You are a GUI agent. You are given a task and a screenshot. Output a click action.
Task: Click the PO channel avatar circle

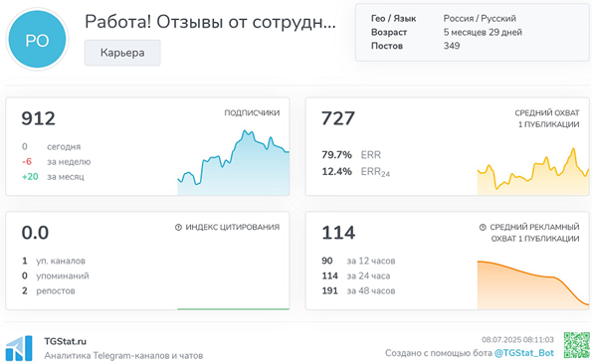click(37, 39)
